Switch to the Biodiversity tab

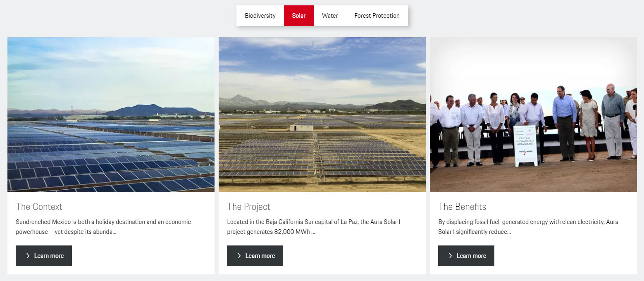tap(260, 16)
